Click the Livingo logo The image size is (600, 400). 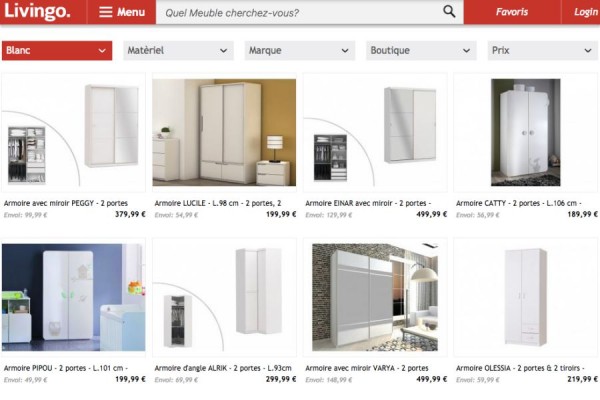point(37,12)
